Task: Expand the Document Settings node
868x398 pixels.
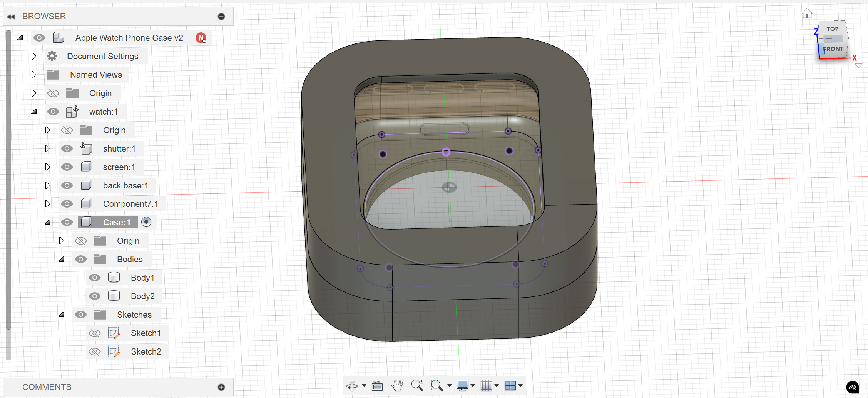Action: pos(34,56)
